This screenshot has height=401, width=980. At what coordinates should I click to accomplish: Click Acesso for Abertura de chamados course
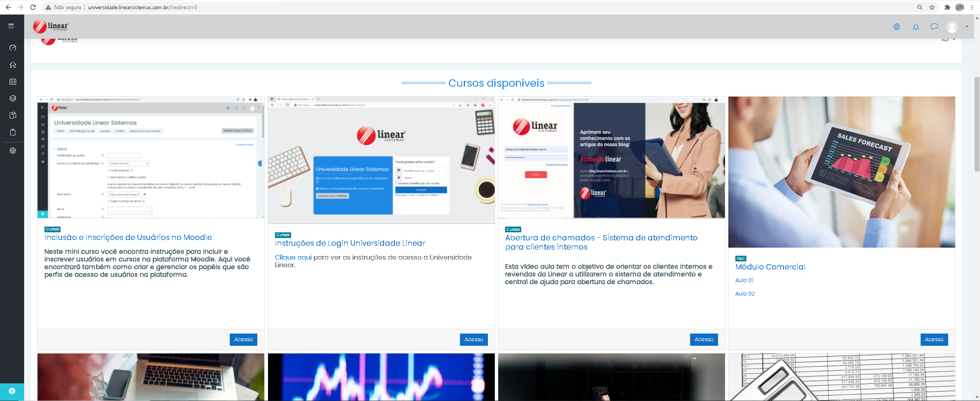tap(704, 339)
